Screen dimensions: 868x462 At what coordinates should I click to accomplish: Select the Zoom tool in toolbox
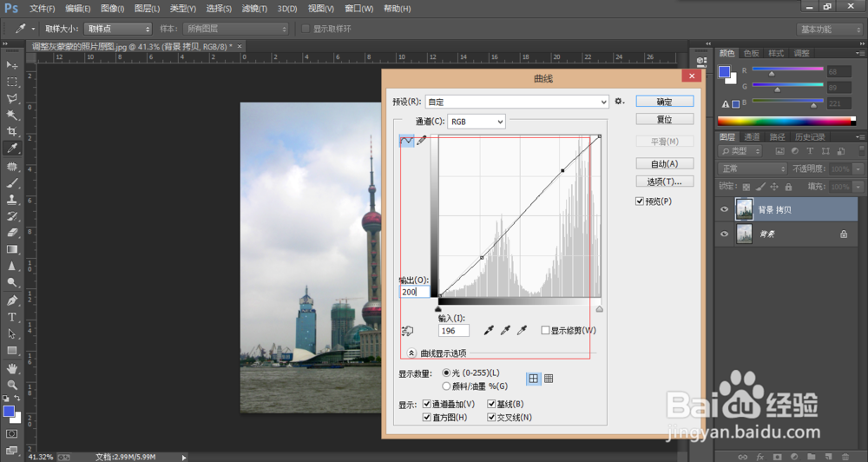(11, 385)
